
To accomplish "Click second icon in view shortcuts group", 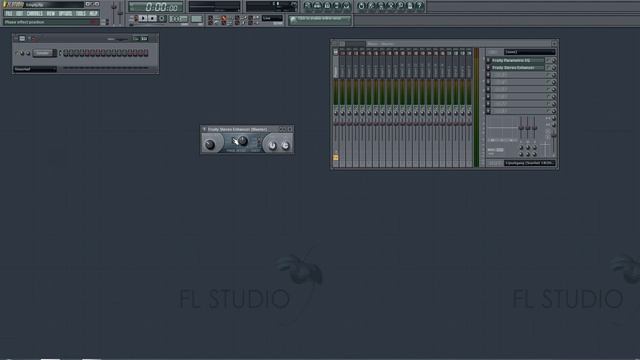I will click(318, 6).
